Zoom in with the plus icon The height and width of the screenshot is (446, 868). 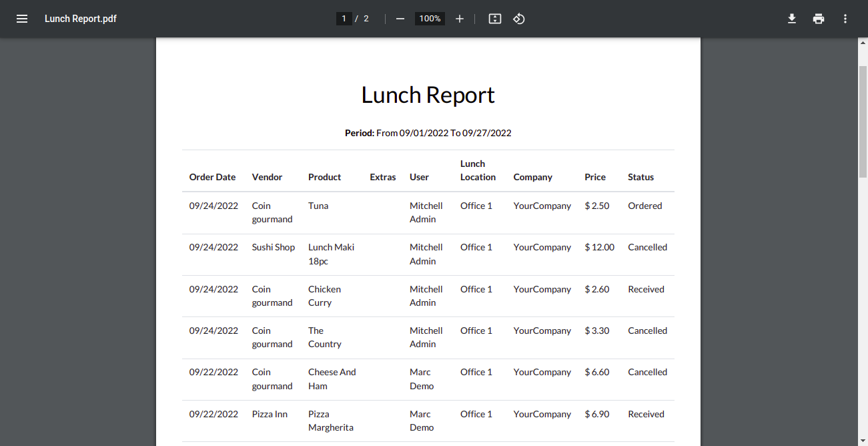click(x=460, y=19)
